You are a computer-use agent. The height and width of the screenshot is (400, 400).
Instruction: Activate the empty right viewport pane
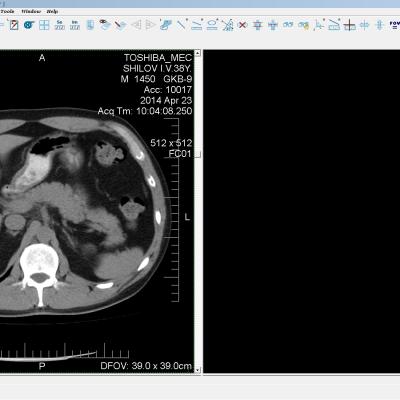coord(302,211)
